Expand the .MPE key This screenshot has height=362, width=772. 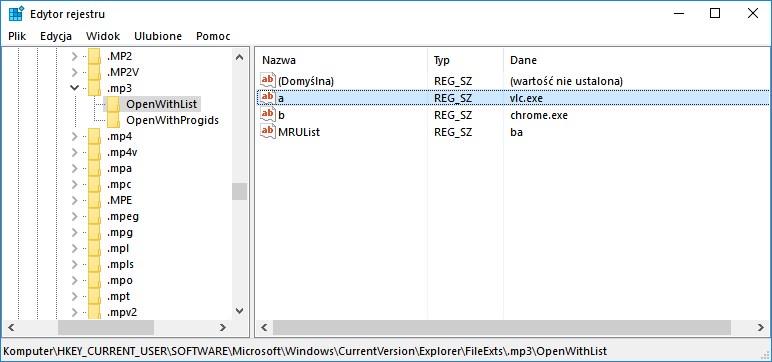click(x=74, y=200)
